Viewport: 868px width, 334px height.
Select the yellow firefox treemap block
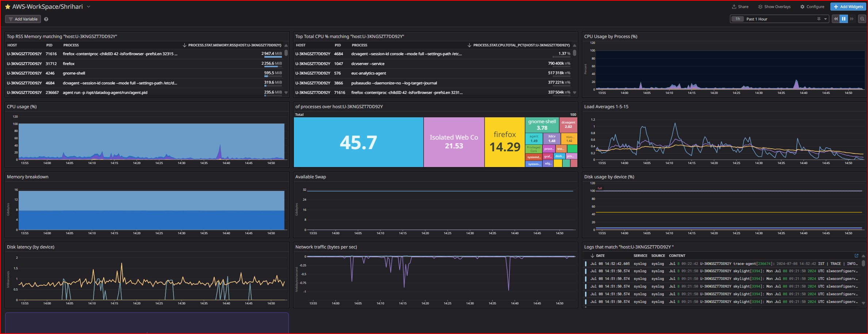(505, 142)
